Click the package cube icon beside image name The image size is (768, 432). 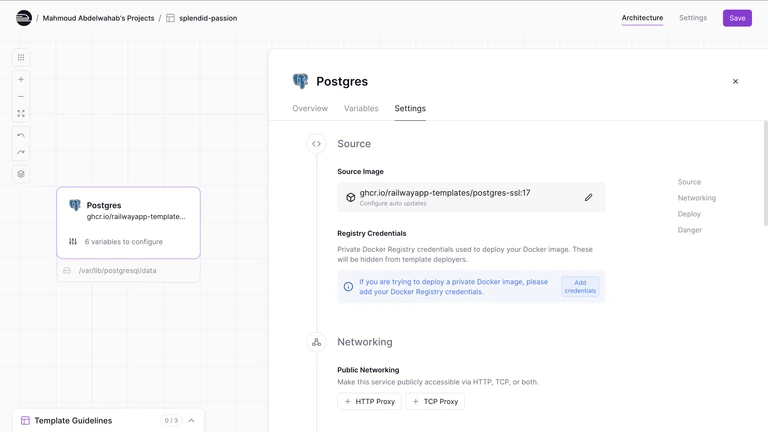pyautogui.click(x=351, y=197)
